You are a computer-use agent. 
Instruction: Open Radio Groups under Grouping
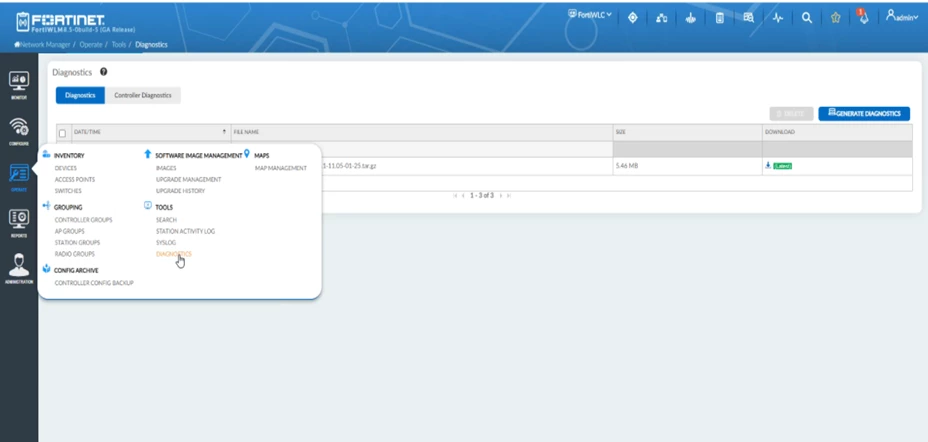[x=75, y=253]
